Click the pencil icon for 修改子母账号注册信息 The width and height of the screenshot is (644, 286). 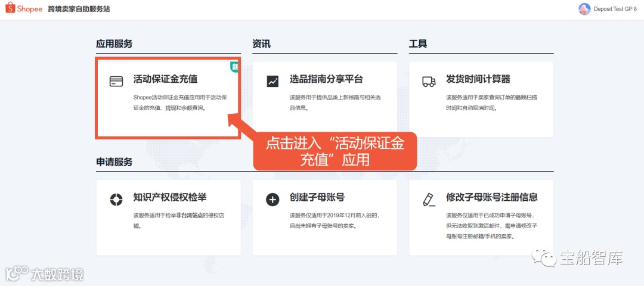click(x=429, y=200)
